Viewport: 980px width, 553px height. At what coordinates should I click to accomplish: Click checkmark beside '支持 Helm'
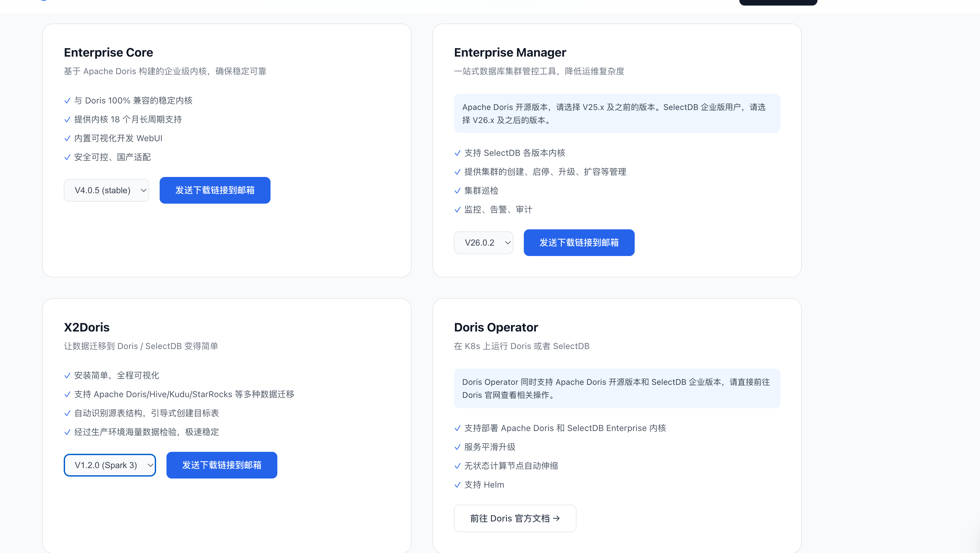coord(457,484)
